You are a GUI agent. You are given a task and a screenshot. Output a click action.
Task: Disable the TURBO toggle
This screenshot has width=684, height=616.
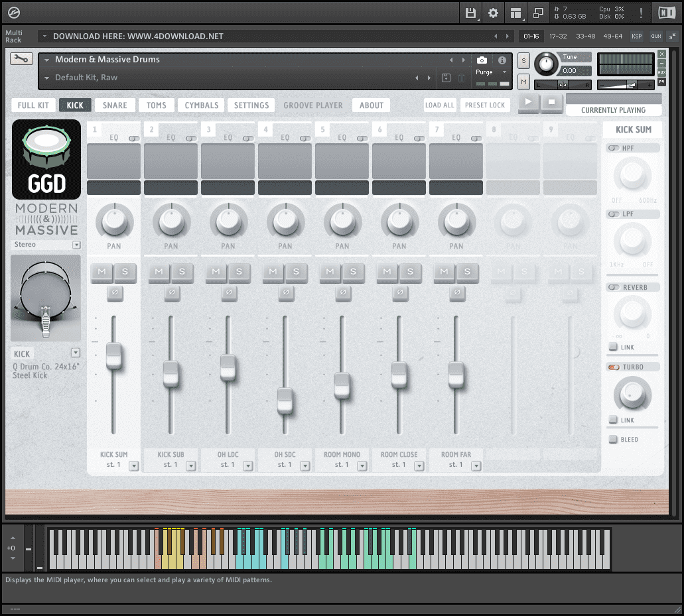pos(614,367)
